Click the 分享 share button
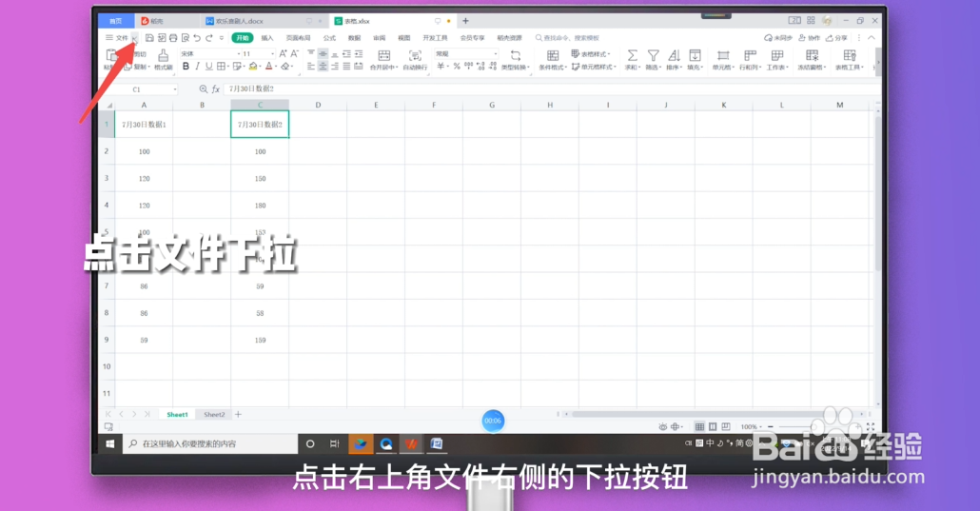The width and height of the screenshot is (980, 511). (837, 38)
